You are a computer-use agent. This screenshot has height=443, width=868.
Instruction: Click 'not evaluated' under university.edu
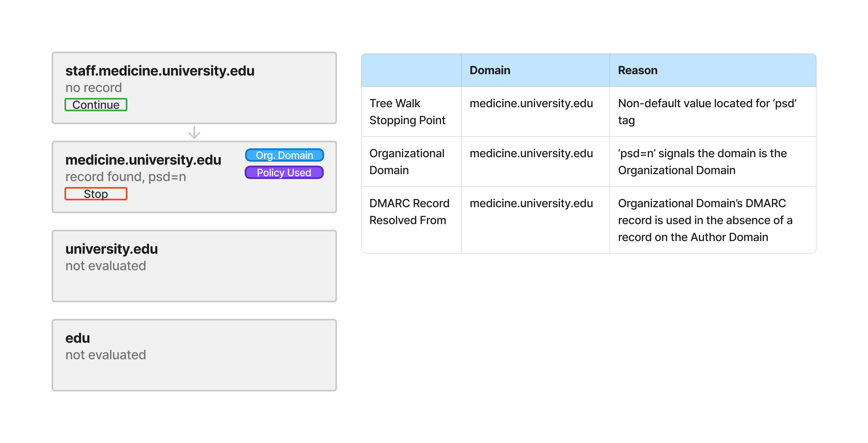tap(106, 266)
